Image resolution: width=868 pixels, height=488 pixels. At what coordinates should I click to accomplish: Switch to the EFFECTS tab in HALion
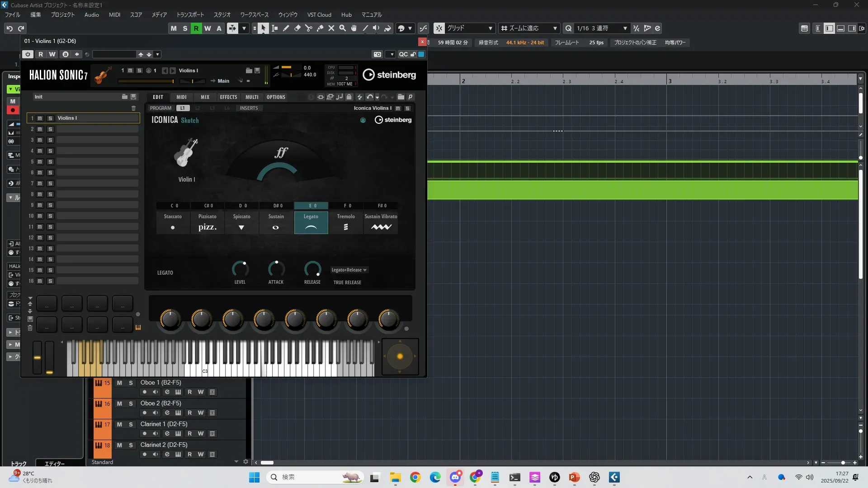[228, 97]
